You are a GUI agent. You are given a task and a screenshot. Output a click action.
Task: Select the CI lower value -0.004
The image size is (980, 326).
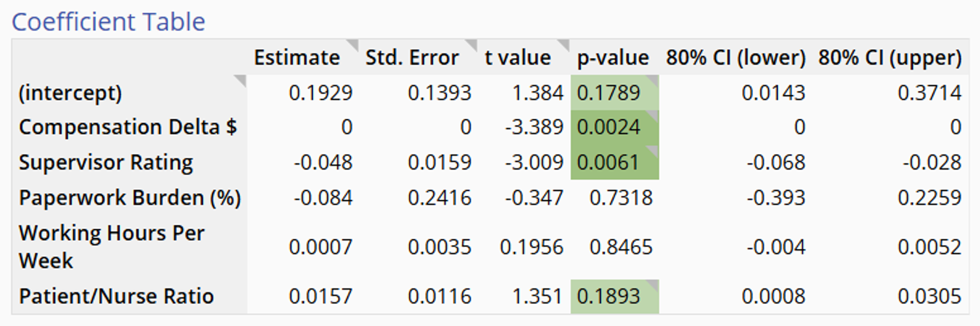[x=776, y=247]
